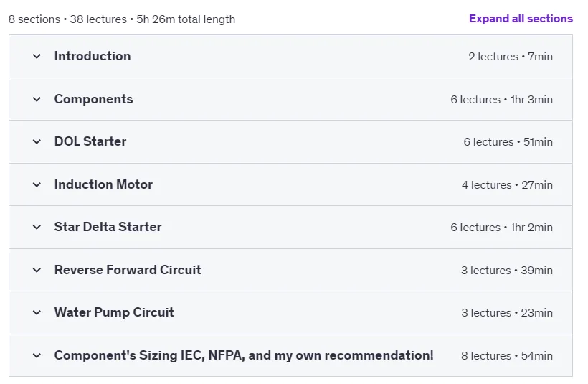The height and width of the screenshot is (384, 588).
Task: Open the Reverse Forward Circuit heading
Action: [x=128, y=270]
